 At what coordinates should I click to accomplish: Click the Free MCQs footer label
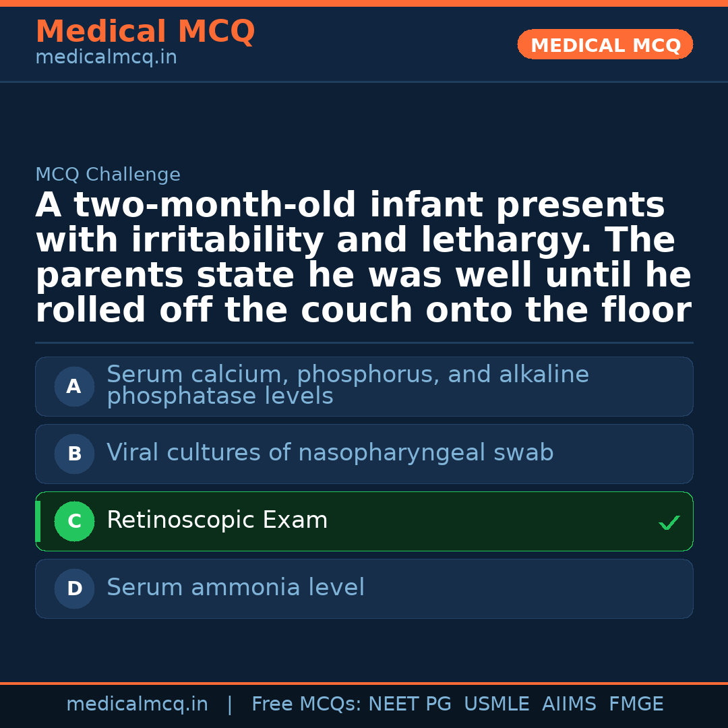click(306, 704)
